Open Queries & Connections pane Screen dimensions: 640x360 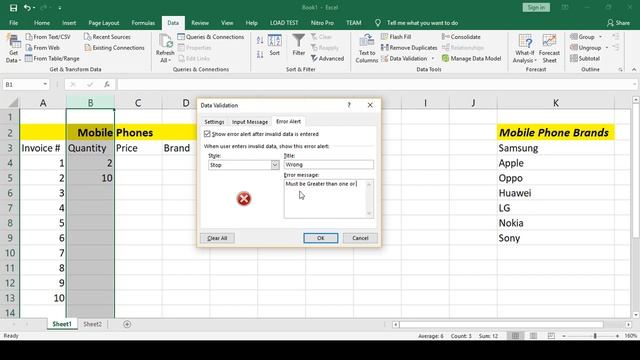211,37
